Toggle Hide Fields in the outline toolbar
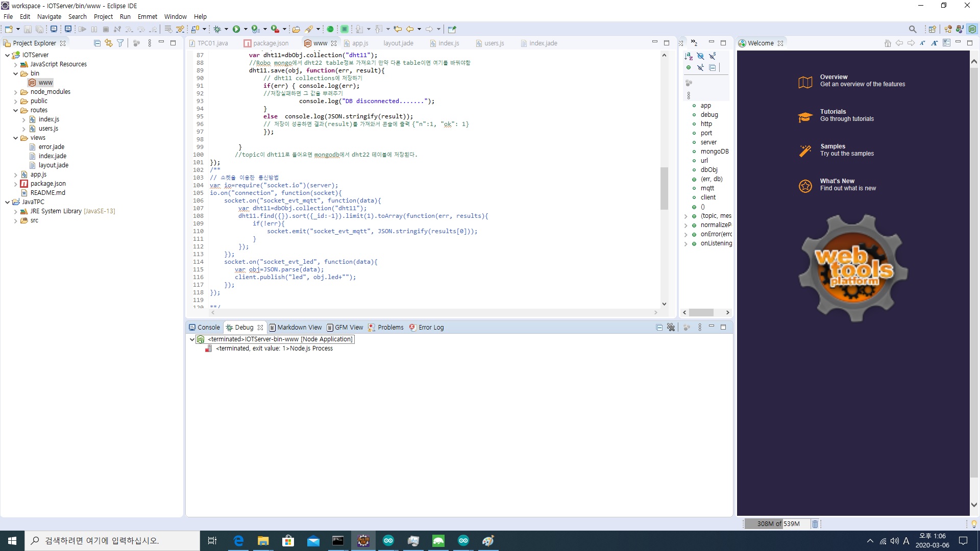This screenshot has width=980, height=551. [700, 56]
